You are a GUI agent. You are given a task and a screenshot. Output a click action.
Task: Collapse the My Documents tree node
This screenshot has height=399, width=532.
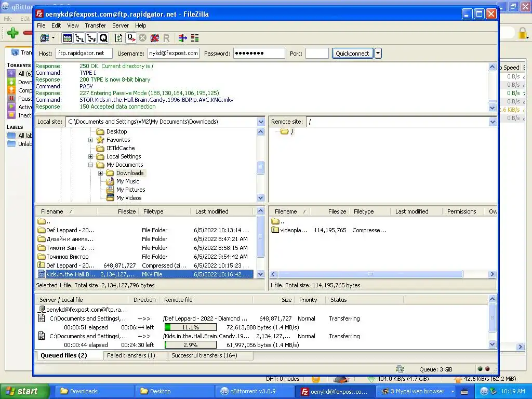90,165
